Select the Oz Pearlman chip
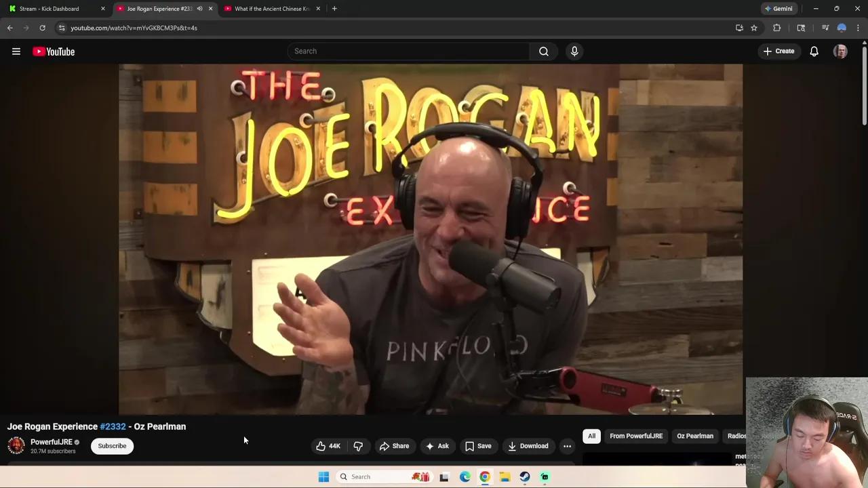The image size is (868, 488). point(695,436)
